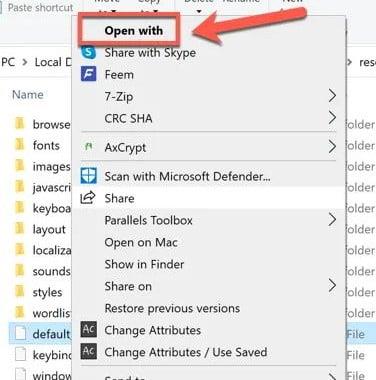The width and height of the screenshot is (376, 380).
Task: Select Open on Mac menu entry
Action: point(141,242)
